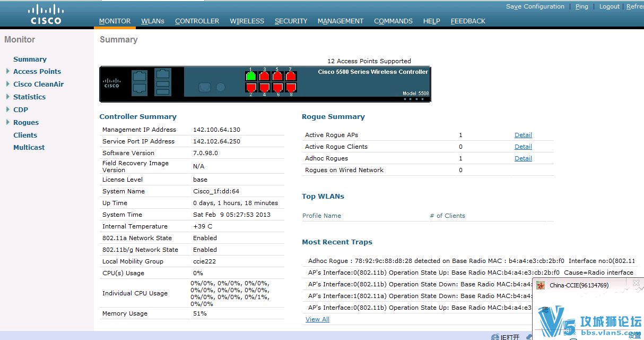This screenshot has width=644, height=340.
Task: Click the Logout link
Action: (x=609, y=6)
